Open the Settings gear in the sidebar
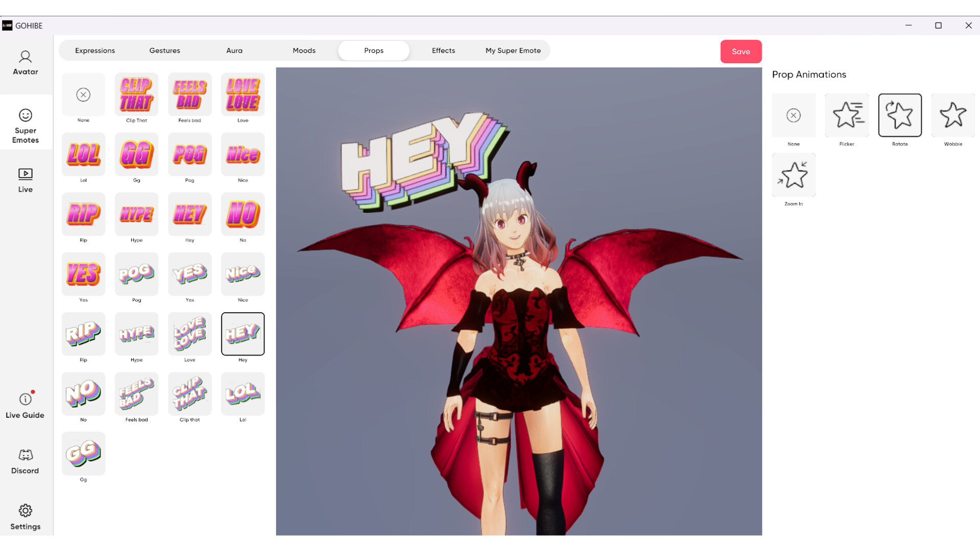Viewport: 980px width, 551px height. coord(24,515)
